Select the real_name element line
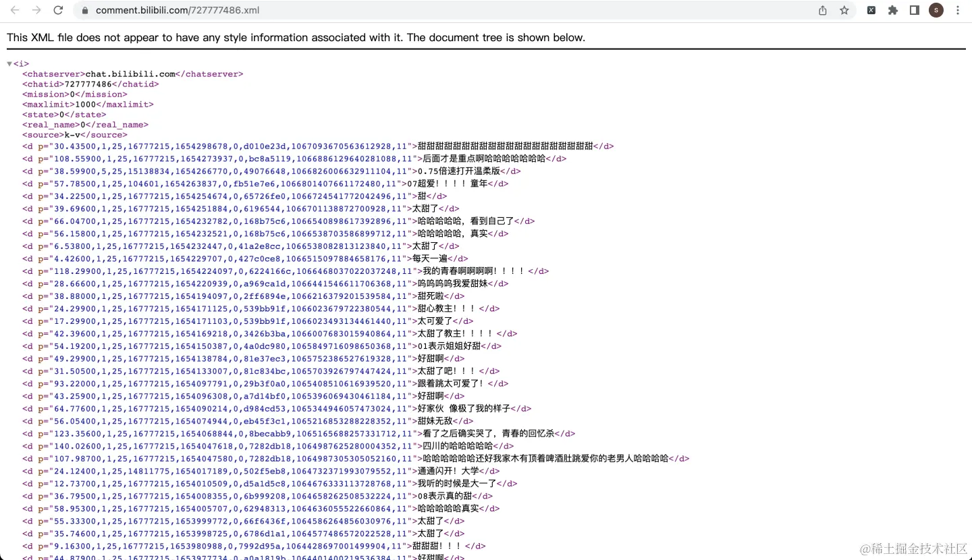 [85, 125]
